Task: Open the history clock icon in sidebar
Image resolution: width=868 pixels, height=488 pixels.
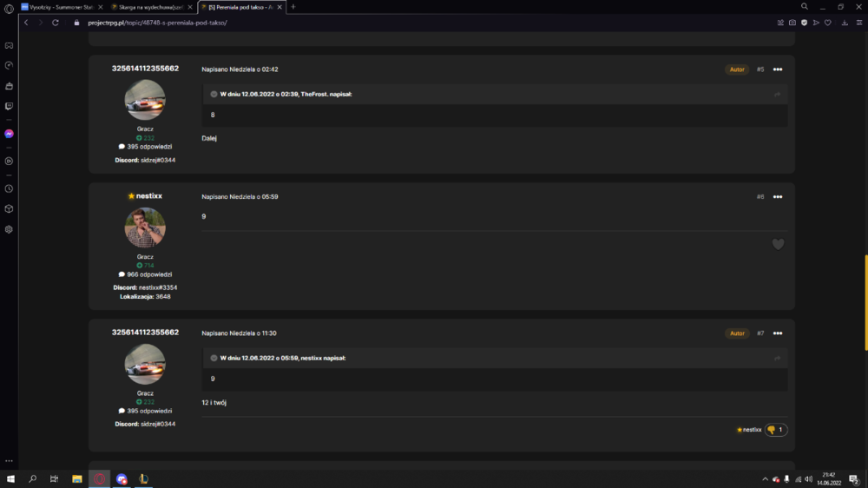Action: (9, 189)
